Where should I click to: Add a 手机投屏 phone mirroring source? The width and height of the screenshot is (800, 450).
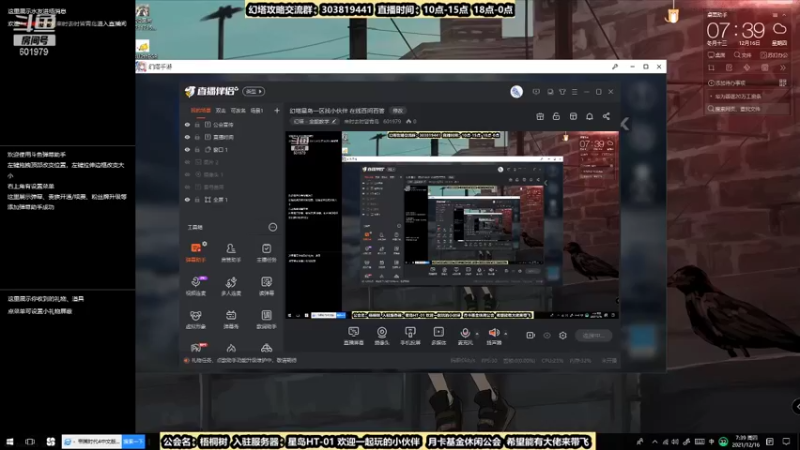click(x=410, y=336)
